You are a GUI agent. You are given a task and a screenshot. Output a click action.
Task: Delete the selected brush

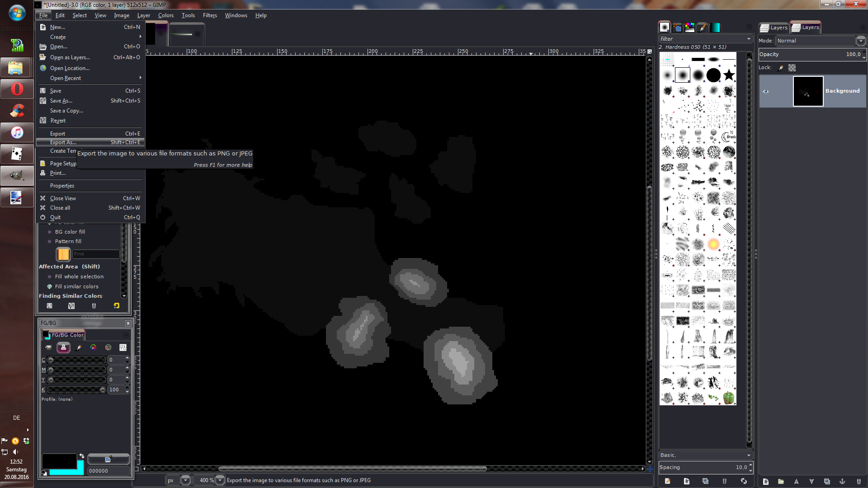click(x=724, y=481)
